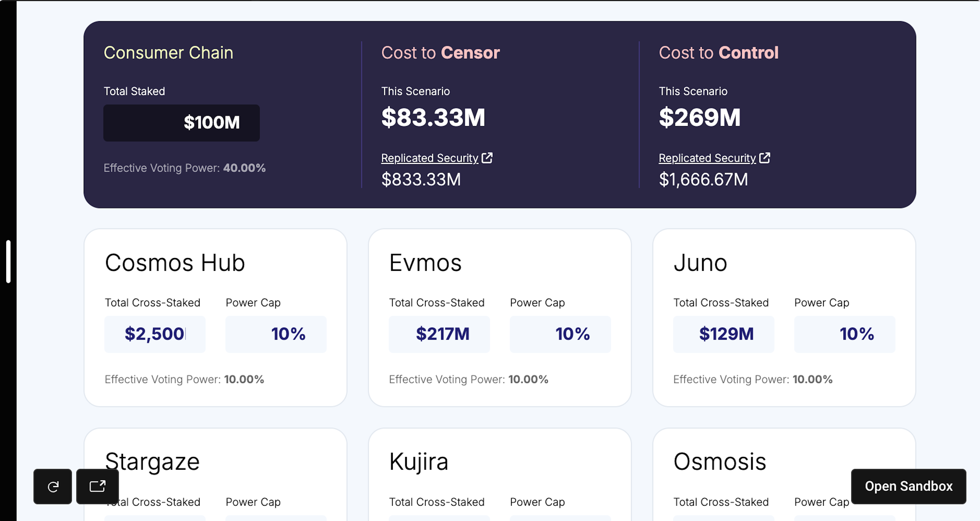Click Juno Effective Voting Power 10.00%

click(x=753, y=379)
